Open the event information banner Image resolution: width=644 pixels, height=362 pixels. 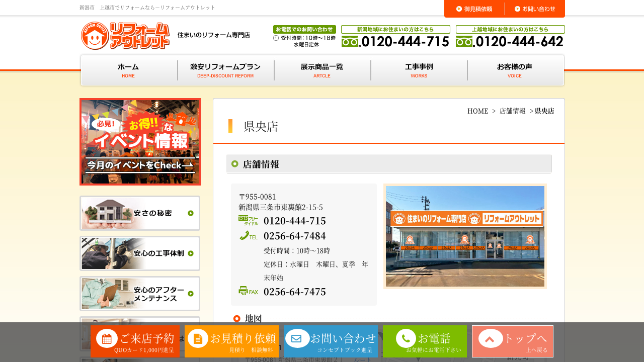click(x=140, y=142)
